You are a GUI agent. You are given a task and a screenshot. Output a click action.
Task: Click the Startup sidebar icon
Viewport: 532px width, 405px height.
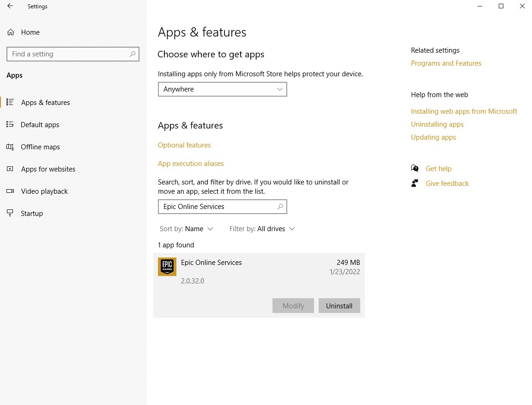[10, 214]
